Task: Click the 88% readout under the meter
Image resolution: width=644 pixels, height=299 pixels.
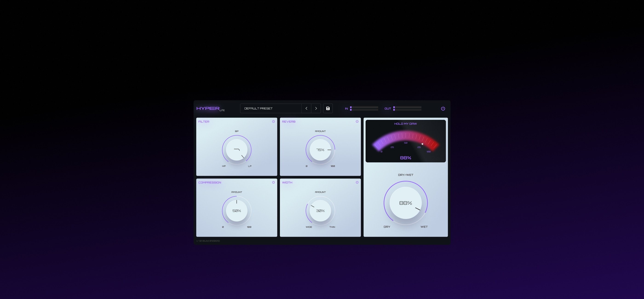Action: pos(405,158)
